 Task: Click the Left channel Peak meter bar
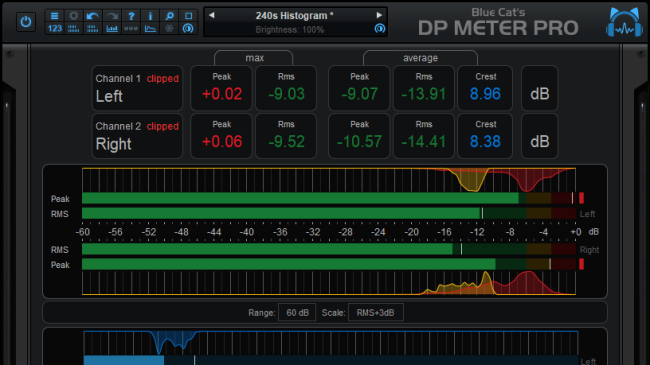click(x=329, y=198)
